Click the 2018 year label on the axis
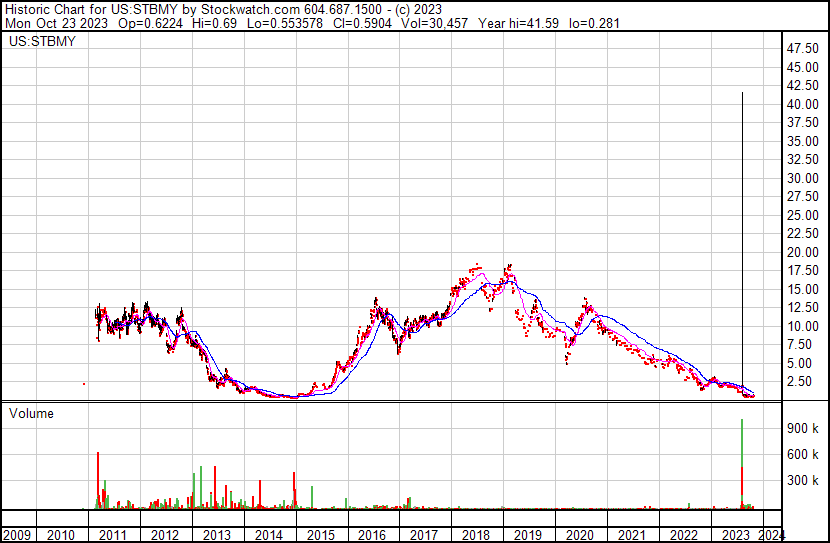The height and width of the screenshot is (543, 830). (x=476, y=535)
